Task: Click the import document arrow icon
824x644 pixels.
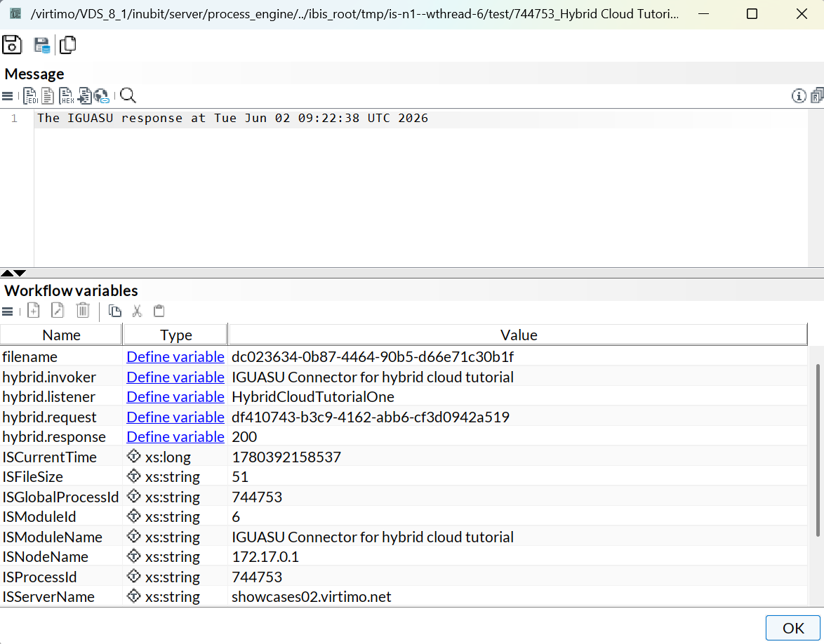Action: pos(85,95)
